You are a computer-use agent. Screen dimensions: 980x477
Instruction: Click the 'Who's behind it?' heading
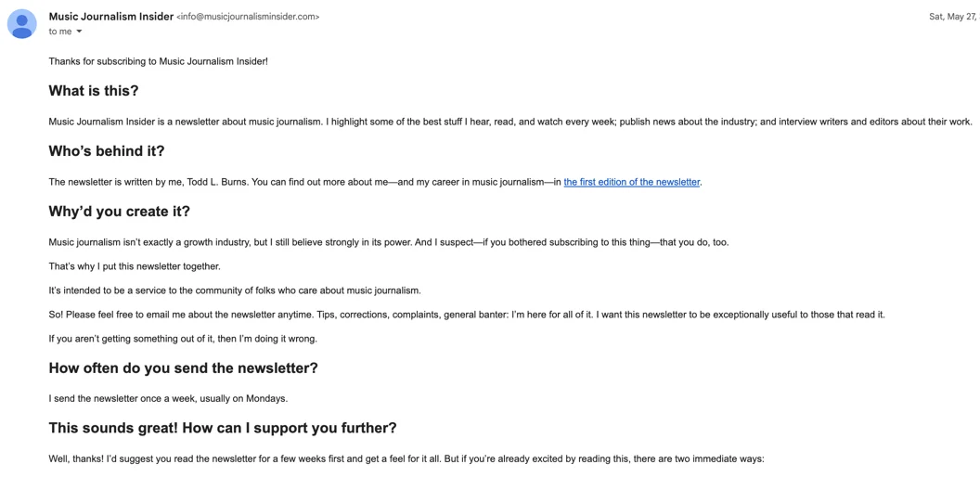point(107,151)
